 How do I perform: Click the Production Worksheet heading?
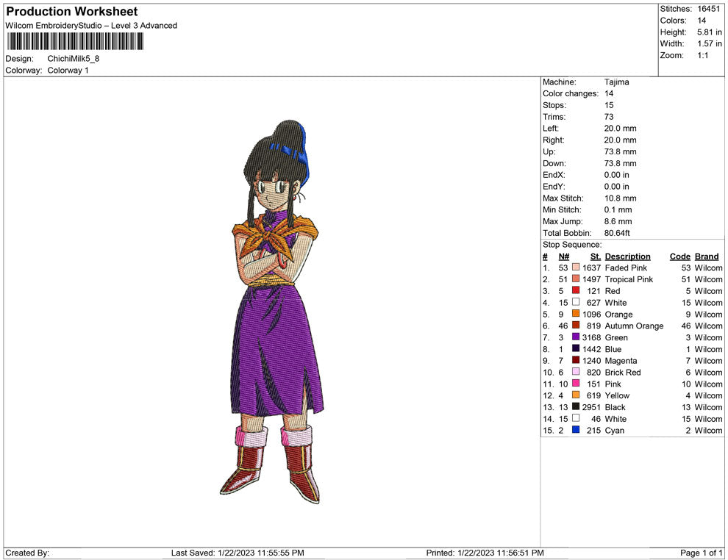(x=72, y=12)
